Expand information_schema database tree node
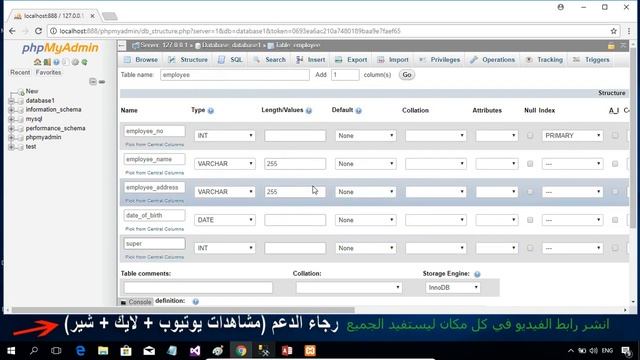This screenshot has width=640, height=360. pyautogui.click(x=11, y=110)
